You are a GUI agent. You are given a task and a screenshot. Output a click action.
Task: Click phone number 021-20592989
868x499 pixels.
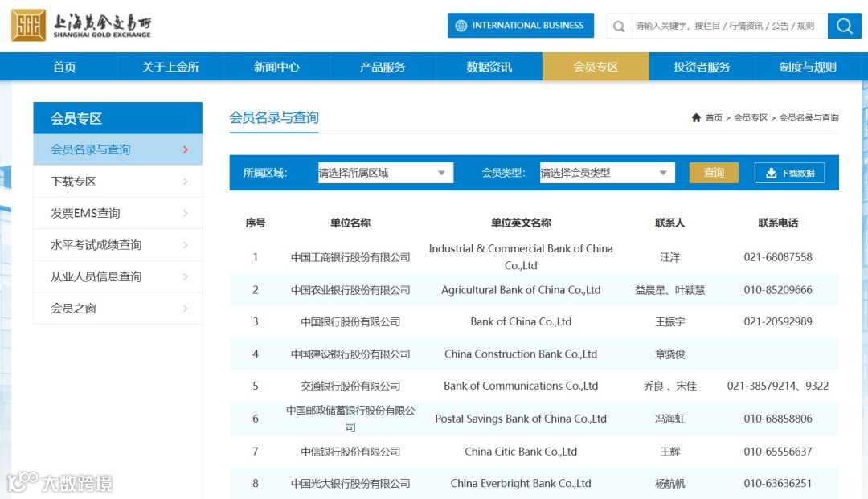coord(778,322)
